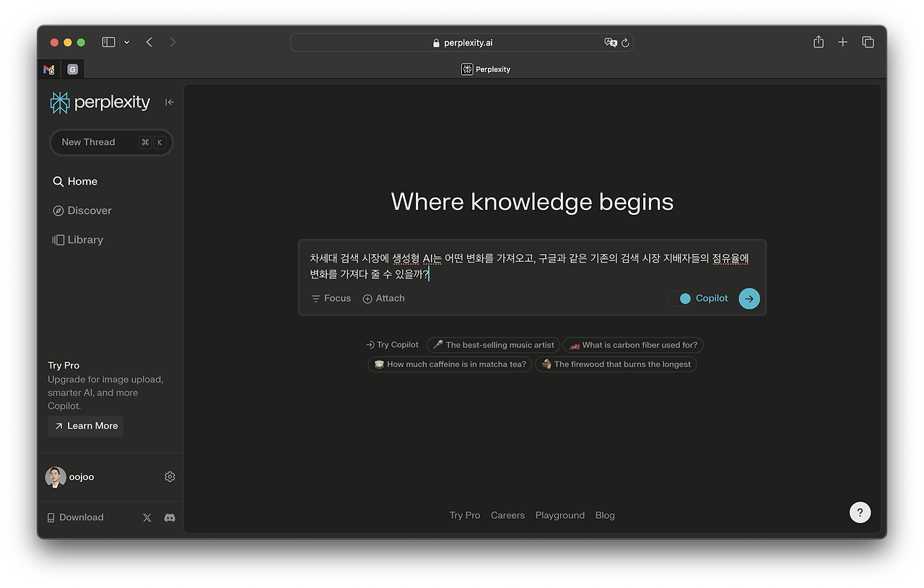Click the oojoo username

pyautogui.click(x=82, y=477)
